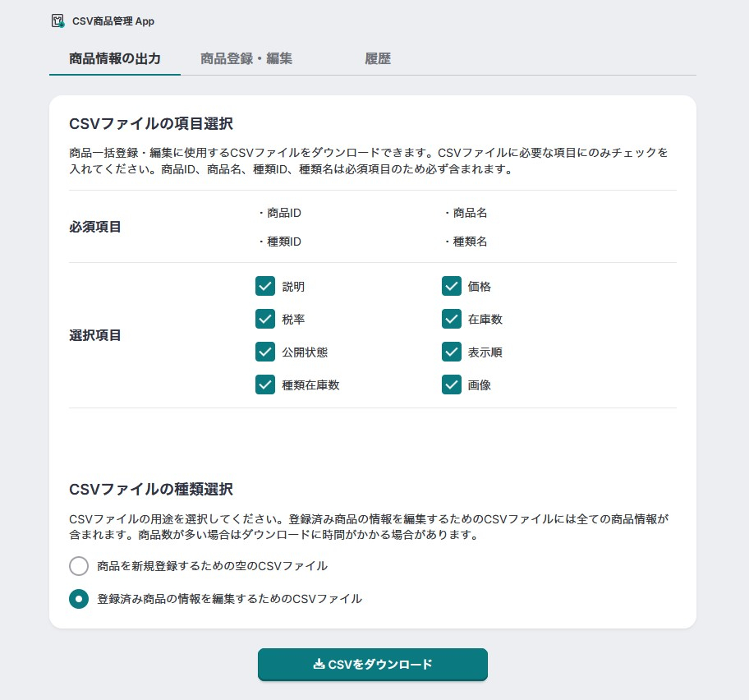The height and width of the screenshot is (700, 749).
Task: Select the 商品情報の出力 tab
Action: click(115, 58)
